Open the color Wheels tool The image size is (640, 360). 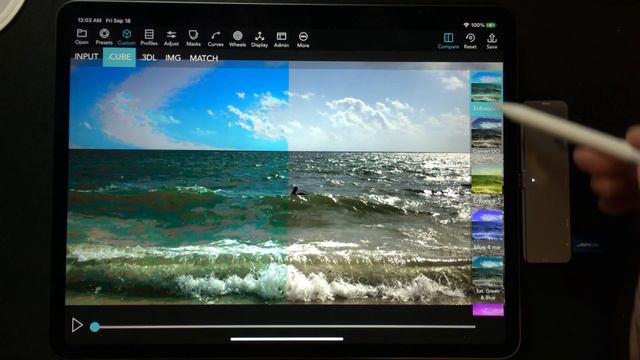238,39
